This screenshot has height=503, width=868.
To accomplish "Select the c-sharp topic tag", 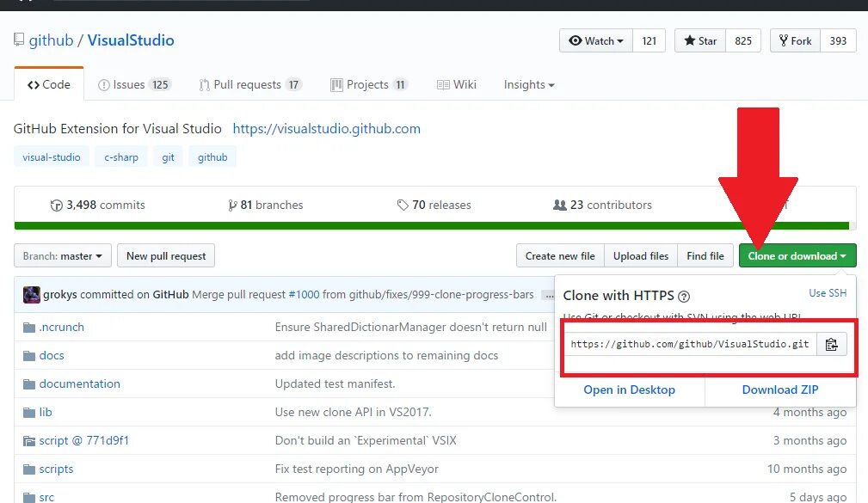I will [x=121, y=157].
